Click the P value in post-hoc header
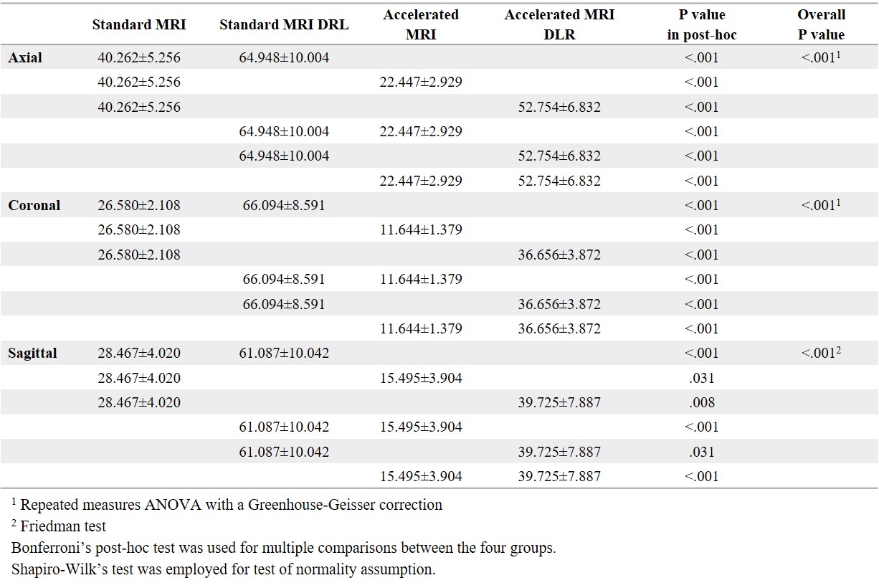The image size is (879, 588). coord(701,24)
